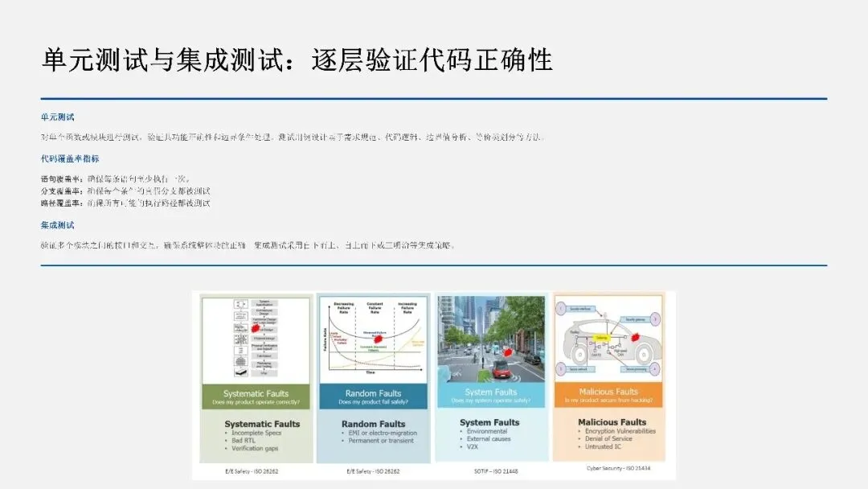Open the Systematic Faults flow diagram image
The height and width of the screenshot is (489, 868).
[x=256, y=339]
